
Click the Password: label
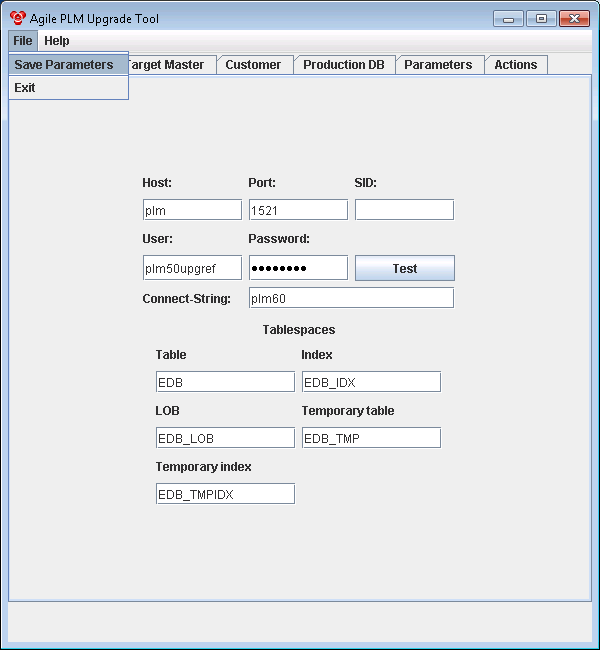click(279, 239)
